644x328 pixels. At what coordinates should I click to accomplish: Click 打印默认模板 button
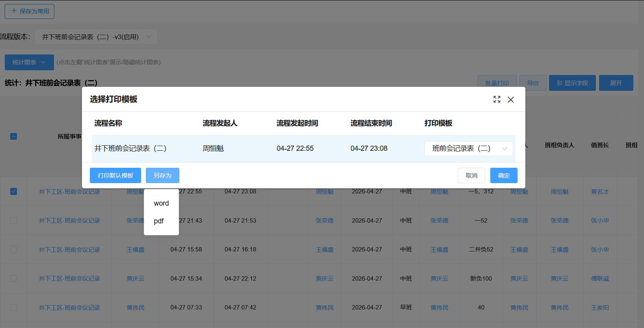tap(115, 175)
